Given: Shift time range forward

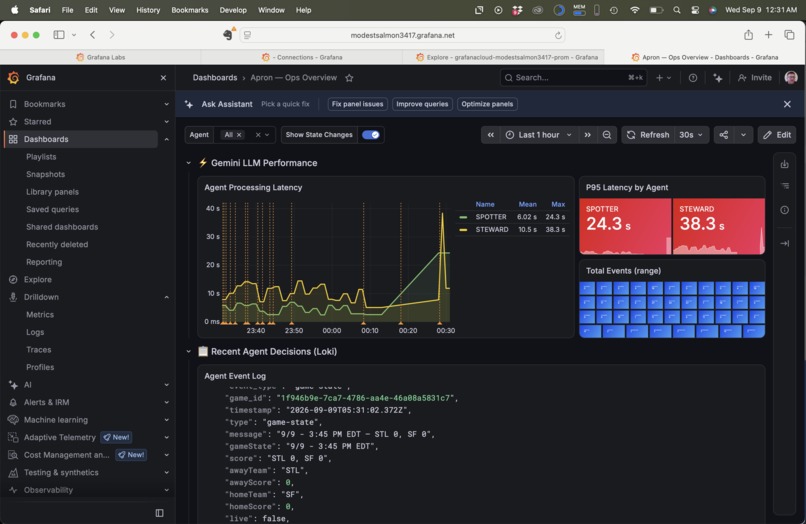Looking at the screenshot, I should pos(587,135).
